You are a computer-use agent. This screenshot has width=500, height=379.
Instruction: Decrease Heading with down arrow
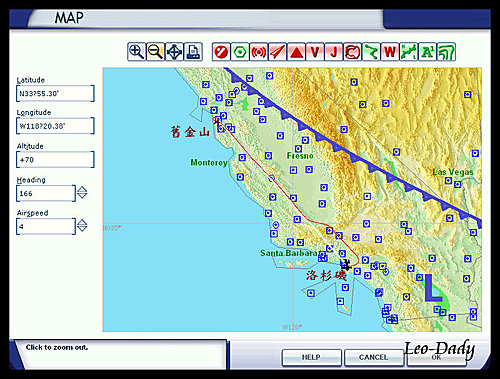82,196
